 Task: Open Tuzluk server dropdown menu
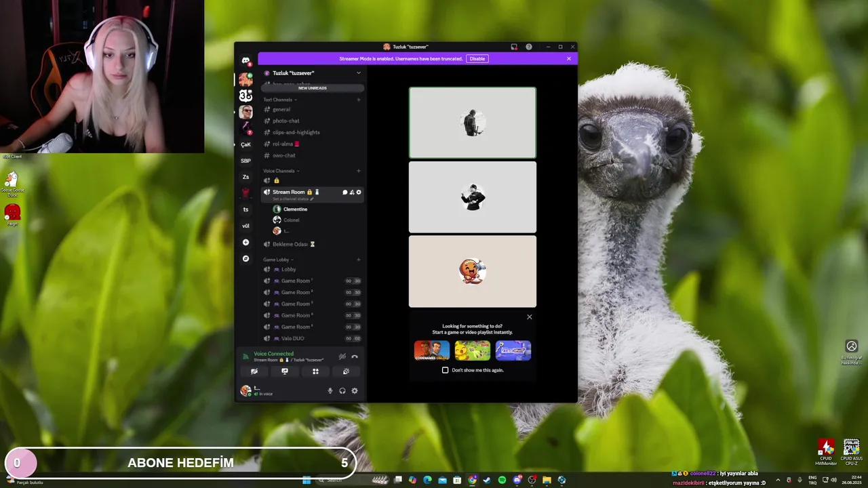[359, 73]
